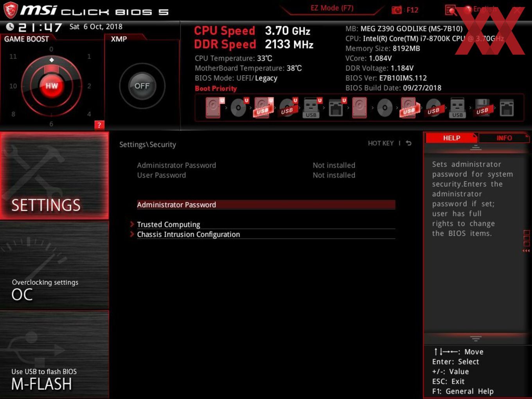Open the BIOS search magnifier icon
Viewport: 532px width, 399px height.
click(451, 10)
